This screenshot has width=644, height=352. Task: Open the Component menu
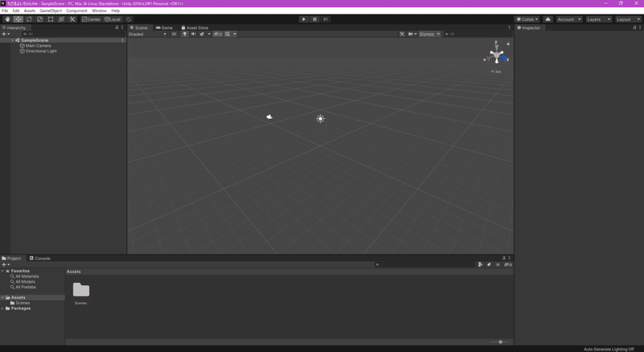(x=76, y=10)
